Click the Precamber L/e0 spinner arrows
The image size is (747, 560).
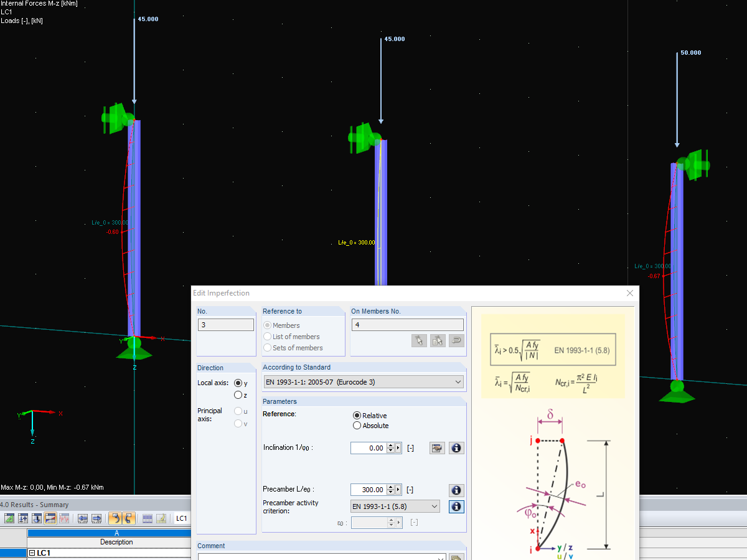click(391, 490)
